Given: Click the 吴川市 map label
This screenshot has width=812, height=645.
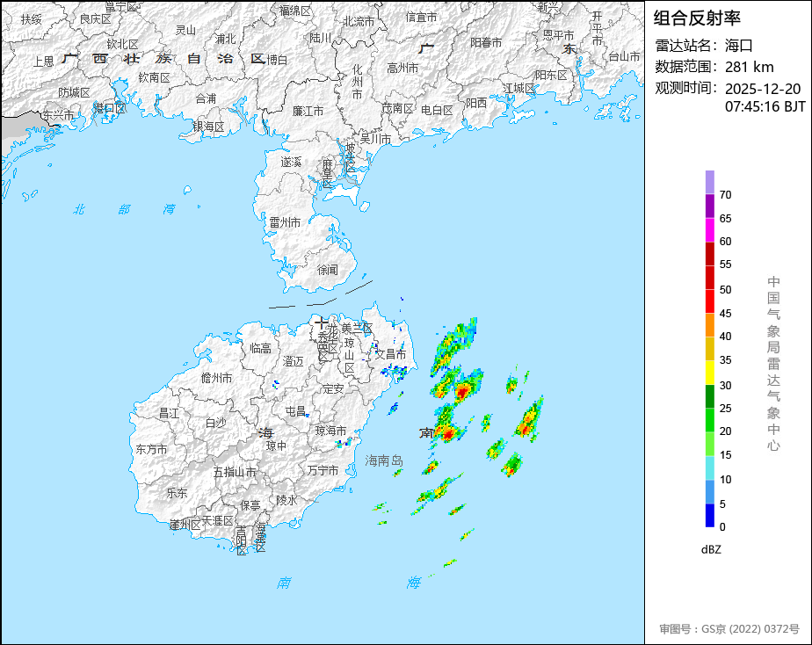Looking at the screenshot, I should click(375, 139).
